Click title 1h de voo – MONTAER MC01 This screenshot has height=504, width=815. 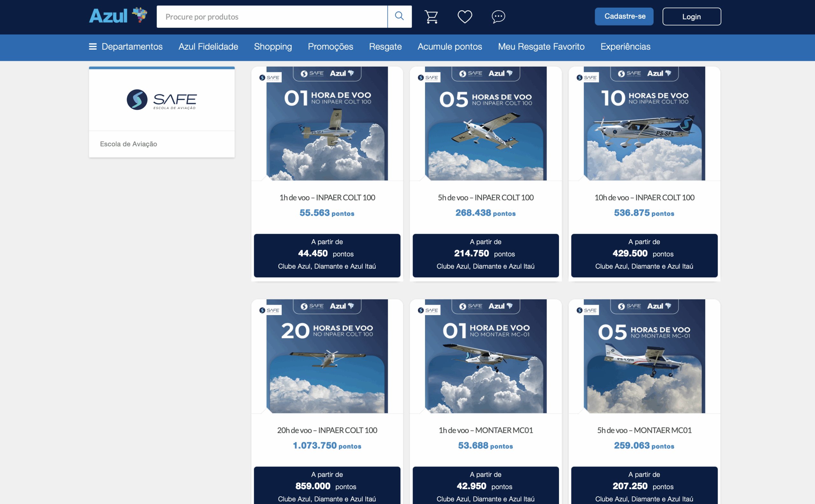click(486, 430)
